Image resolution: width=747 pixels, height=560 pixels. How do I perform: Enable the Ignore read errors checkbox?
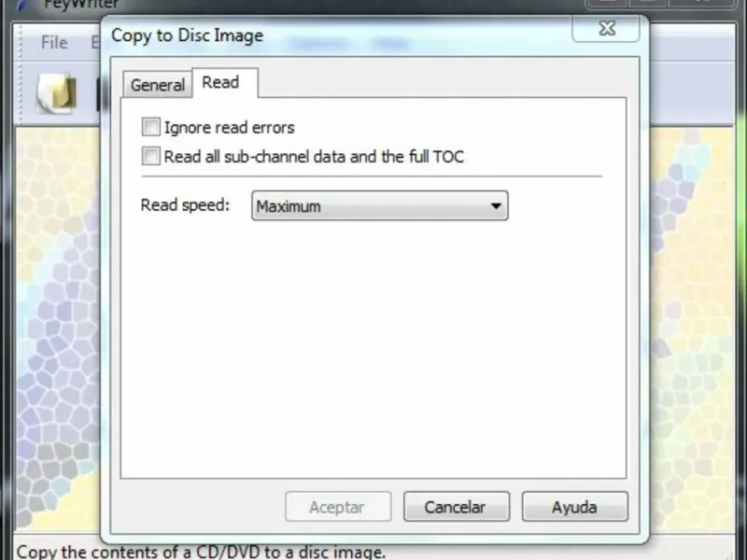151,127
